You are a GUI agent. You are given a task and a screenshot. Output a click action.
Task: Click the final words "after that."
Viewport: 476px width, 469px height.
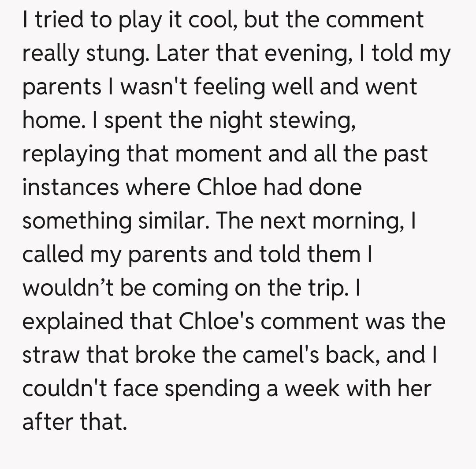tap(74, 422)
